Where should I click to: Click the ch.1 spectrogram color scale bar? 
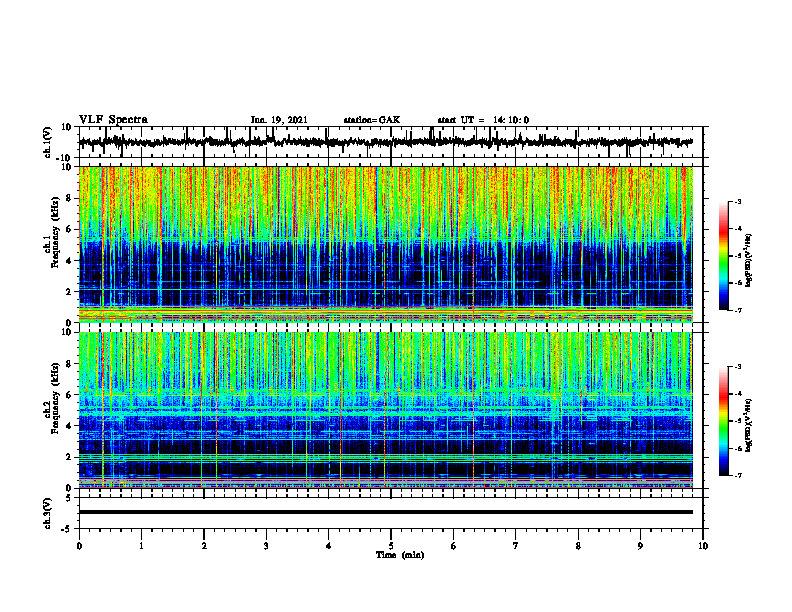click(x=723, y=256)
